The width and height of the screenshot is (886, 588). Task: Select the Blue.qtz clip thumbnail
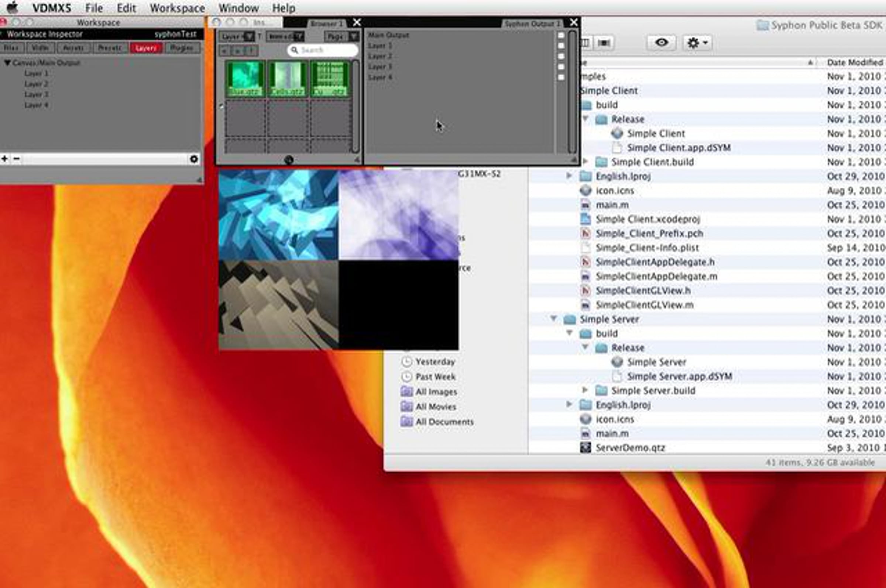(245, 79)
